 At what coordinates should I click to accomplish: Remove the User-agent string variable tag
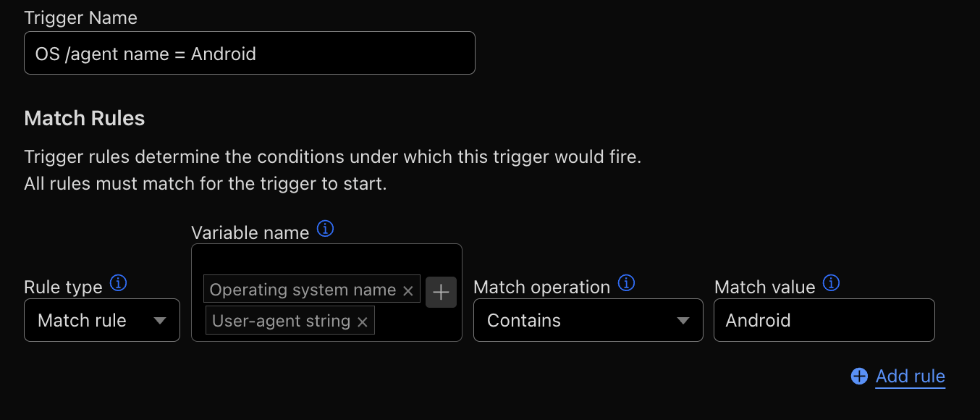363,322
